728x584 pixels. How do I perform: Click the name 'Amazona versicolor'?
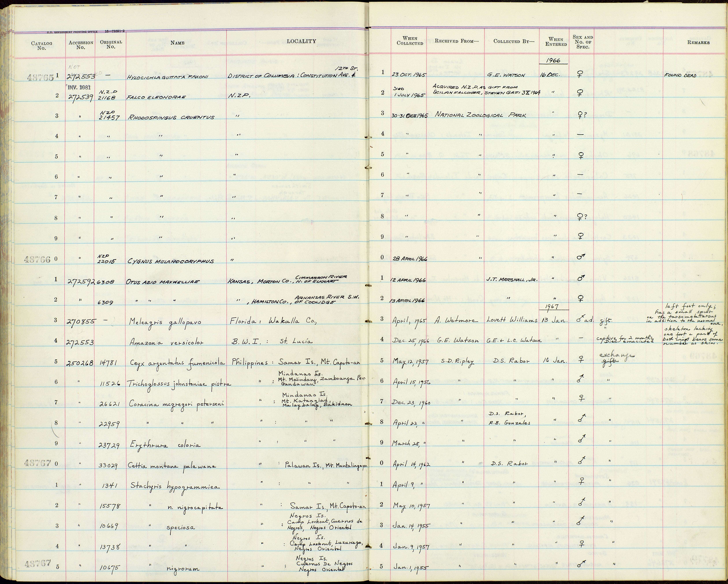tap(167, 342)
